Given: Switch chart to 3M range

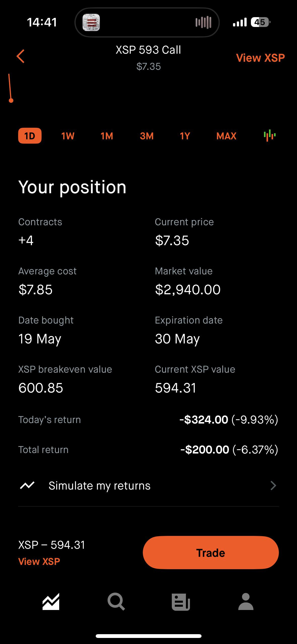Looking at the screenshot, I should pyautogui.click(x=147, y=136).
